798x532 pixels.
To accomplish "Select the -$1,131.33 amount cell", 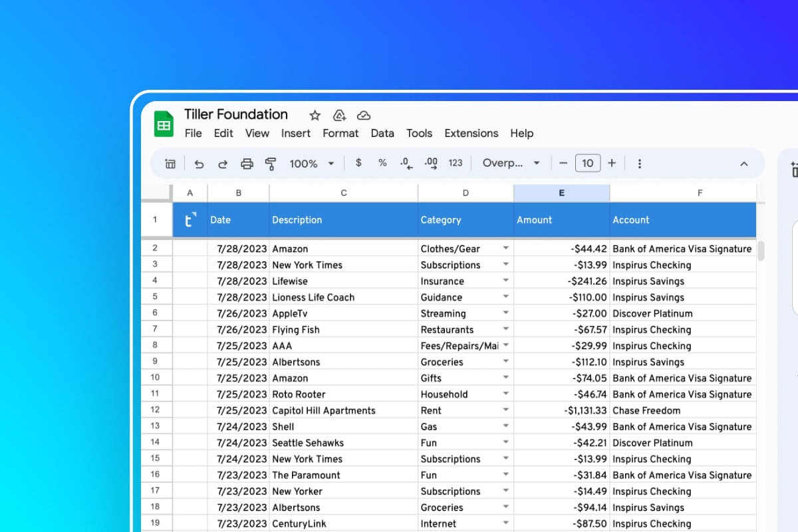I will click(562, 410).
